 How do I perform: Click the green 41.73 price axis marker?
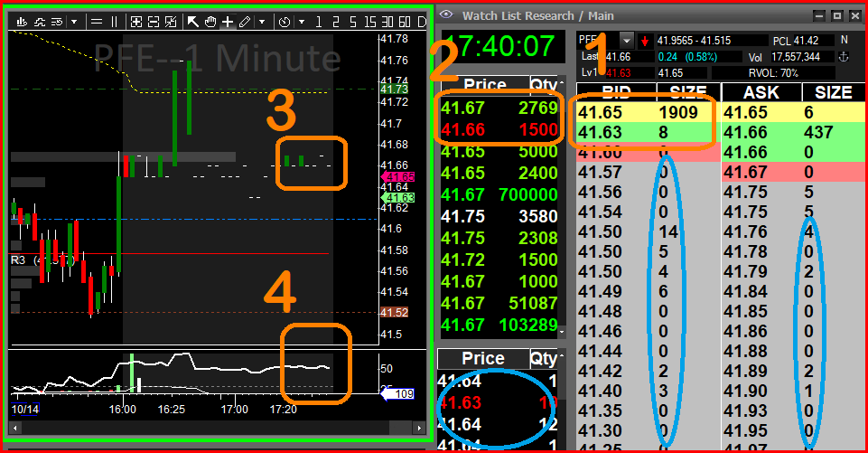(394, 90)
